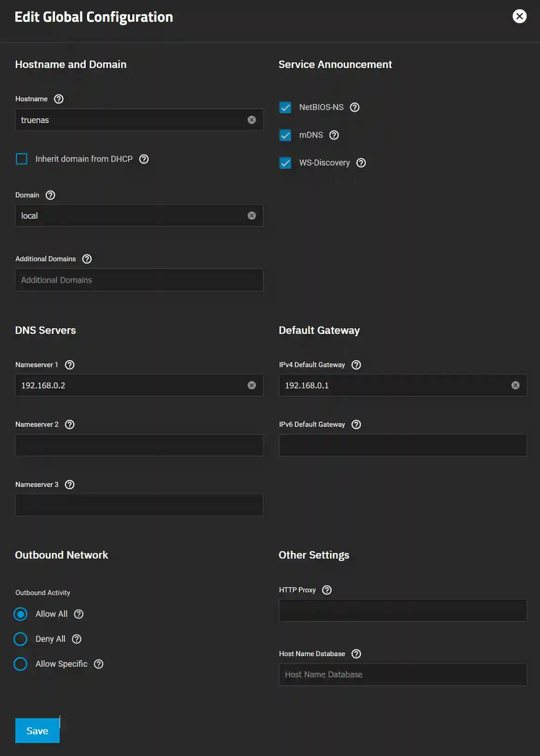Focus the Host Name Database input
This screenshot has width=540, height=756.
(x=403, y=675)
